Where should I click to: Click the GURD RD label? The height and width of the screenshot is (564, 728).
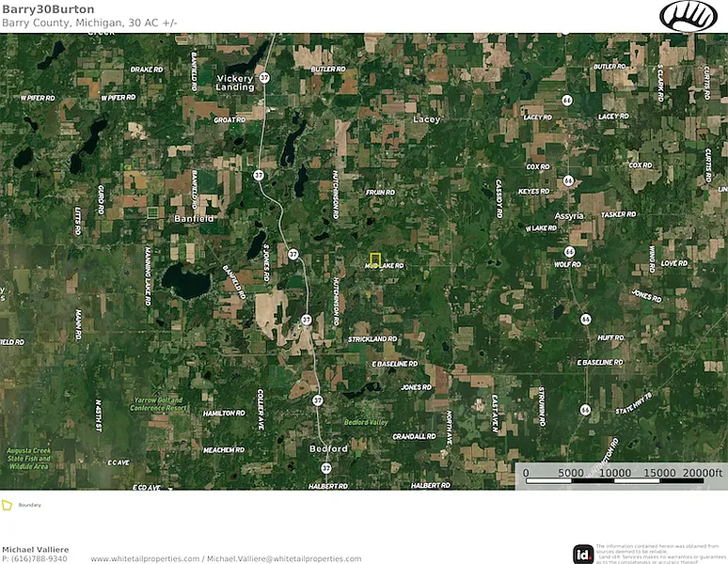tap(101, 200)
